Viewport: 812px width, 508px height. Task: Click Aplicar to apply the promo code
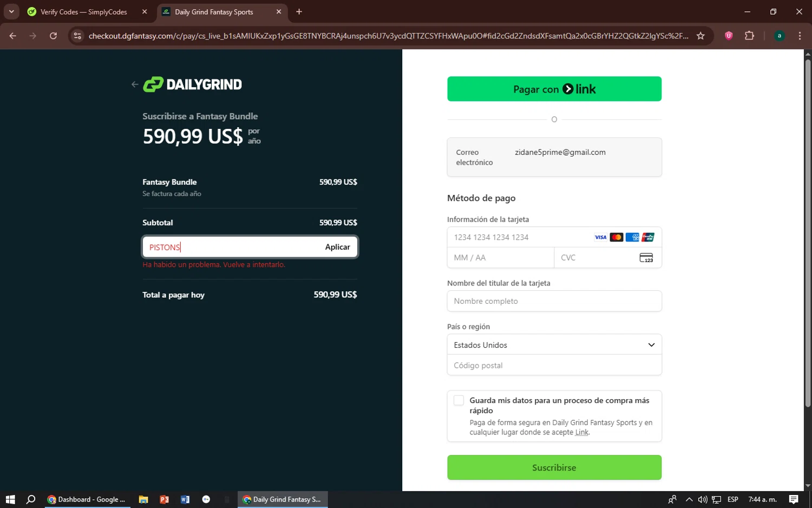(337, 247)
